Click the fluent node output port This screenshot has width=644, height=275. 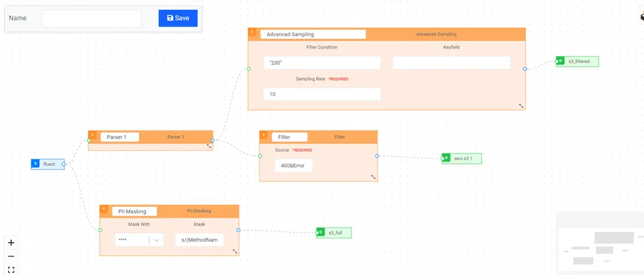pyautogui.click(x=63, y=164)
